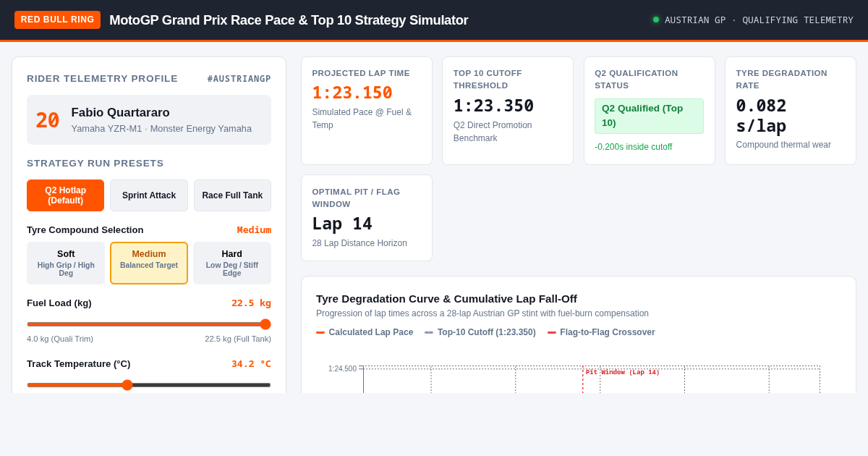Click the cutoff threshold value 1:23.350

coord(494,106)
